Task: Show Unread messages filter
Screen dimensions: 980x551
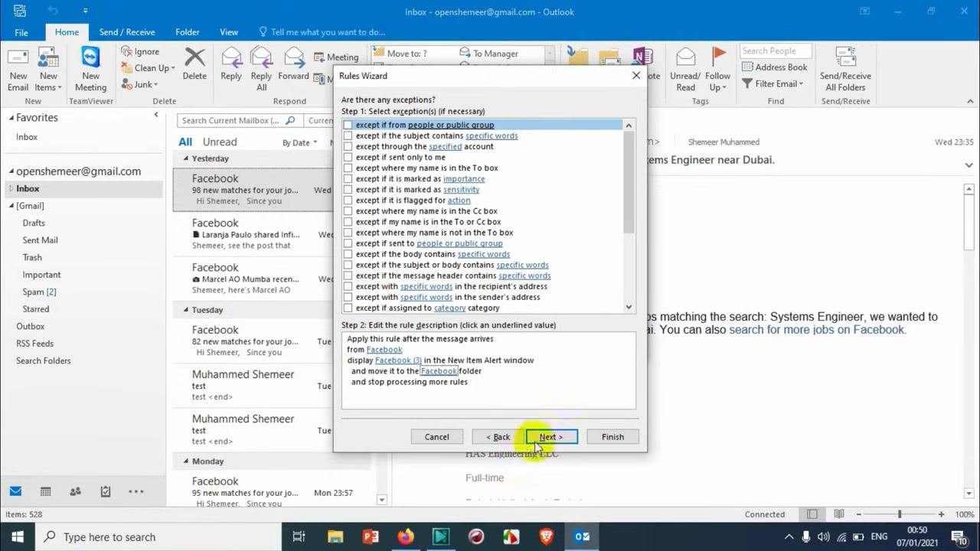Action: (220, 142)
